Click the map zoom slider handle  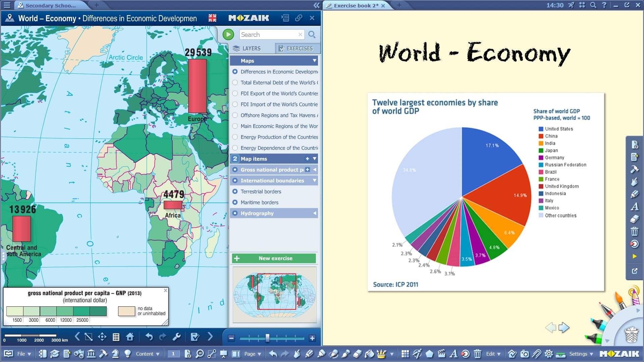coord(267,338)
